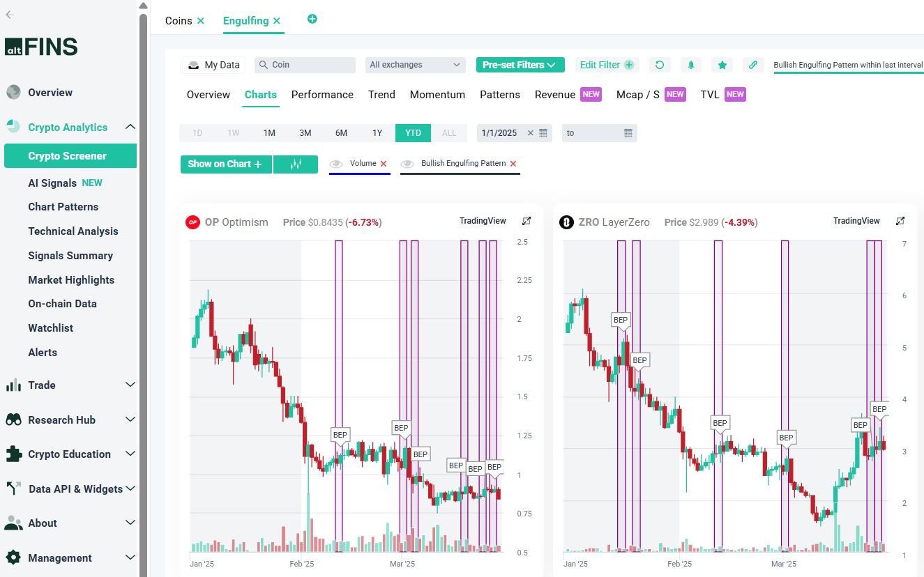Click the copy link icon

point(753,65)
